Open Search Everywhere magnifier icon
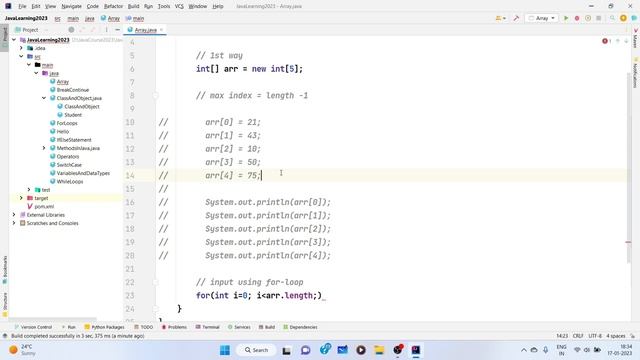The width and height of the screenshot is (640, 360). (612, 18)
